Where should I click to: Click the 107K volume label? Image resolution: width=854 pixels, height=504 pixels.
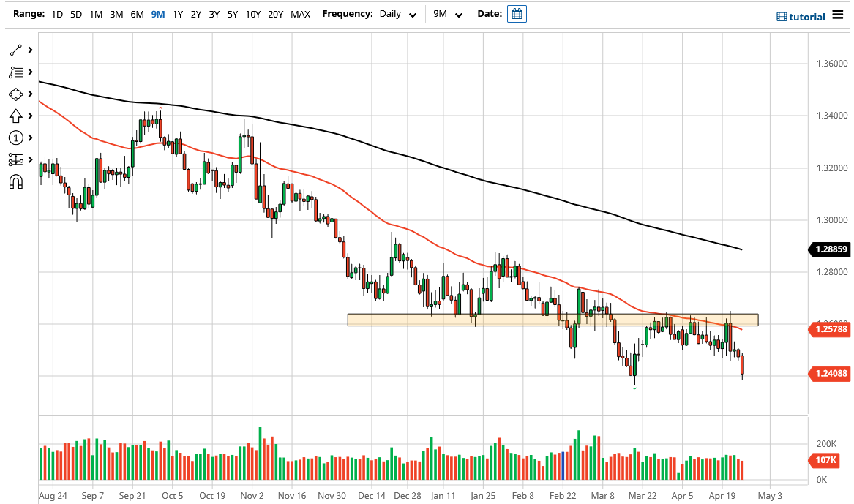pos(825,461)
